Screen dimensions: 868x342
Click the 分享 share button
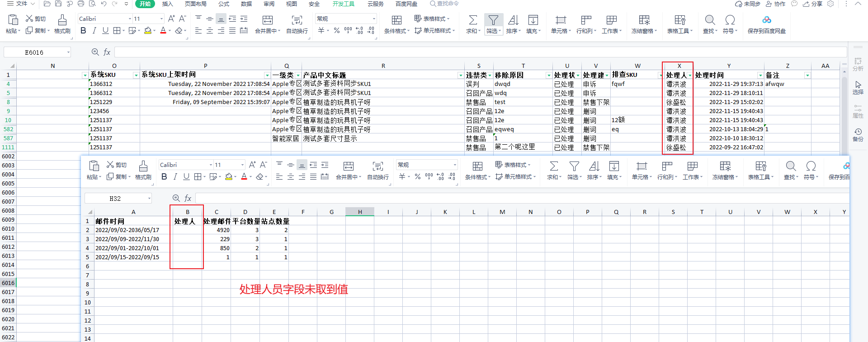(x=813, y=4)
